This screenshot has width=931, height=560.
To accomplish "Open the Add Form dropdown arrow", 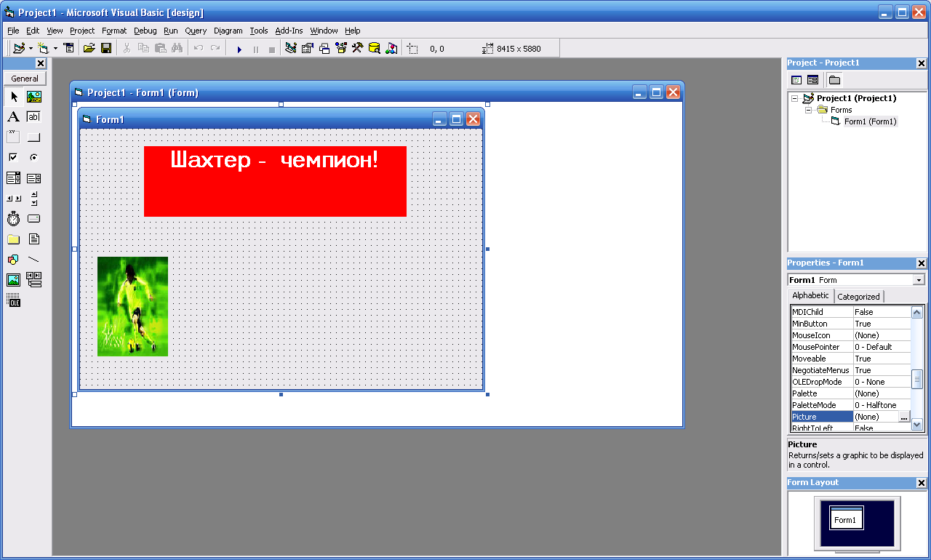I will [55, 49].
